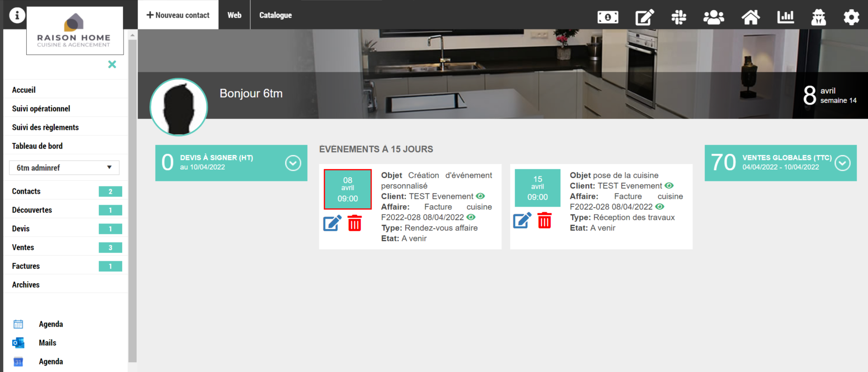This screenshot has width=868, height=372.
Task: Open the bar chart statistics icon
Action: pyautogui.click(x=786, y=17)
